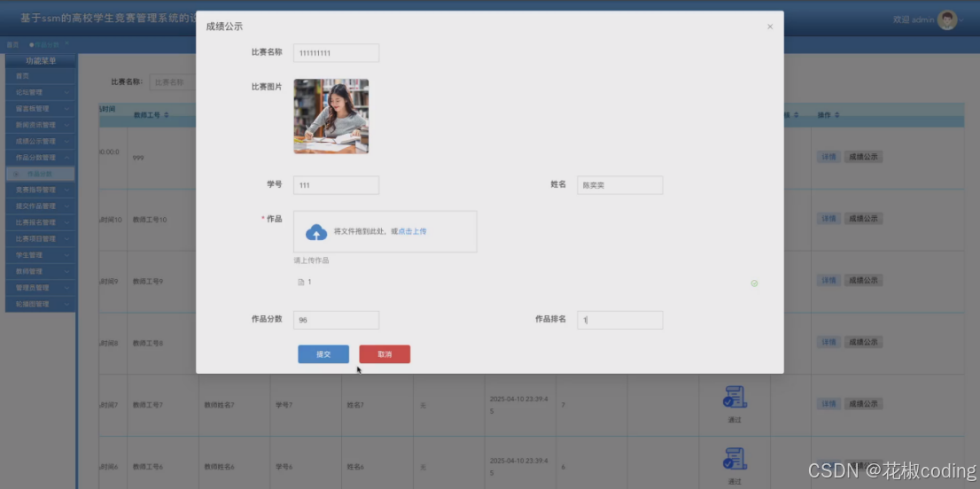The width and height of the screenshot is (980, 489).
Task: Open the dropdown arrow next to admin avatar
Action: pos(961,20)
